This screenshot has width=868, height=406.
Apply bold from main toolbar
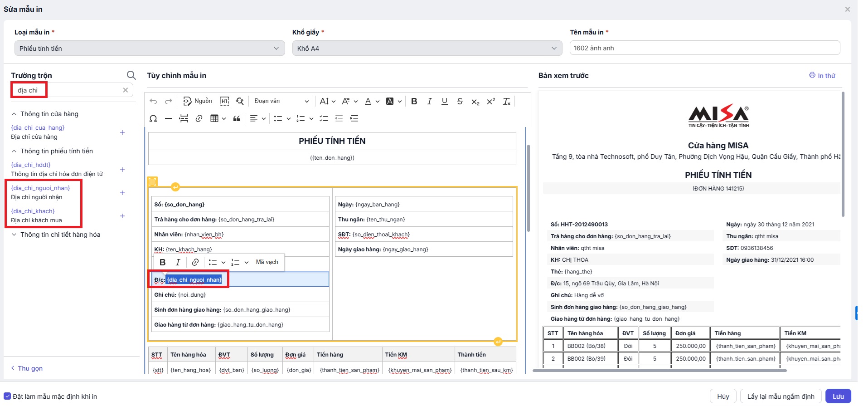point(414,101)
